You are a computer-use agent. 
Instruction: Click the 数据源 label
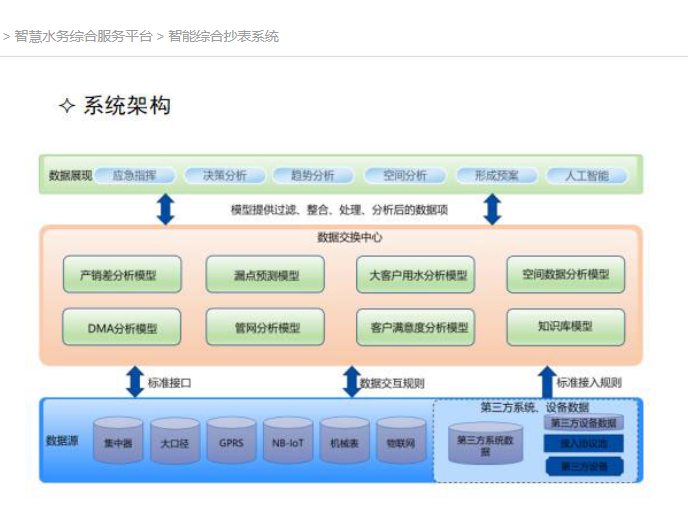[x=62, y=440]
